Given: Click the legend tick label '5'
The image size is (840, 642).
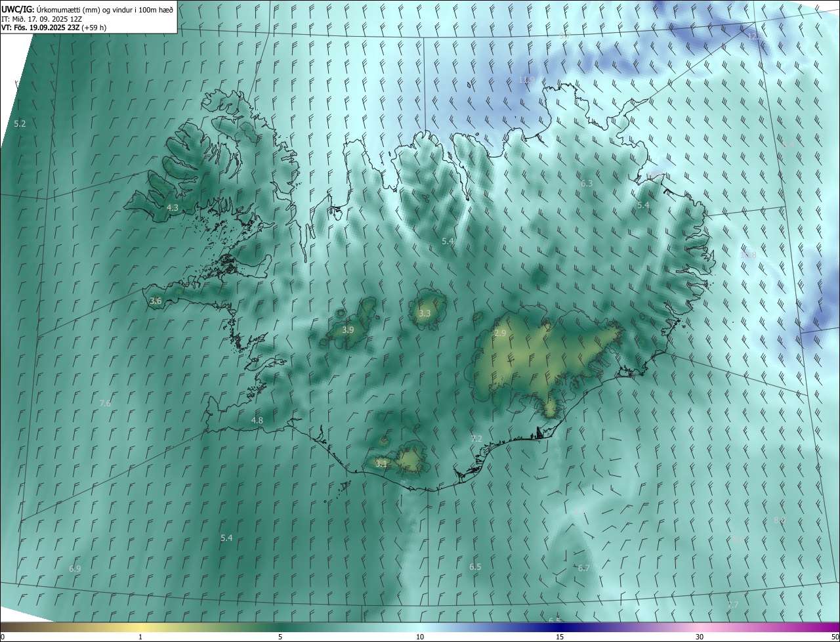Looking at the screenshot, I should [280, 637].
